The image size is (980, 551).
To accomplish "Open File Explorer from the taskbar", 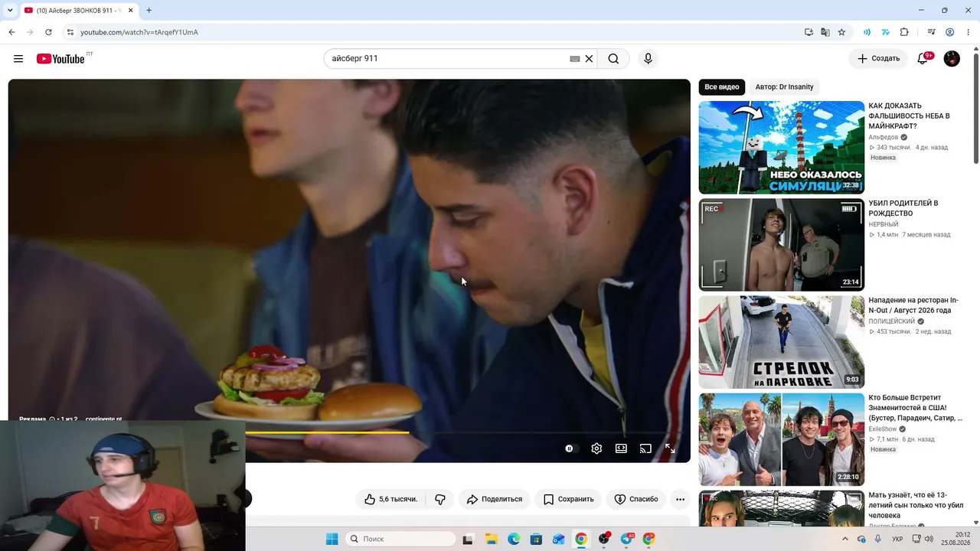I will (491, 539).
